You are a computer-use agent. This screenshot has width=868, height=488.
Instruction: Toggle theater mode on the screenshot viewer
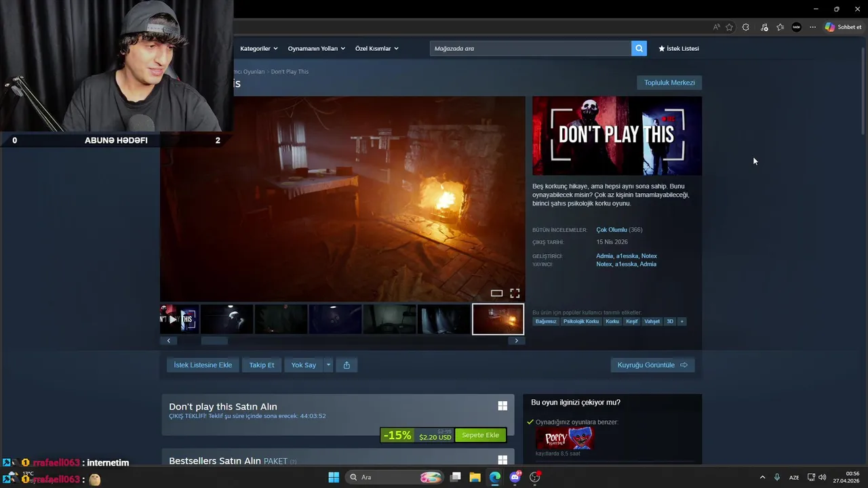496,293
